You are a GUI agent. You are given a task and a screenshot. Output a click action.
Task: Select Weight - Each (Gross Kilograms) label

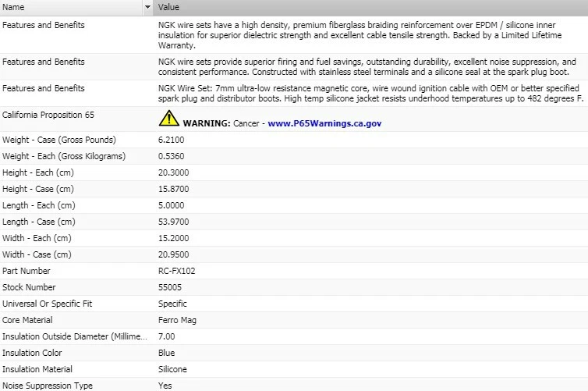[x=64, y=156]
